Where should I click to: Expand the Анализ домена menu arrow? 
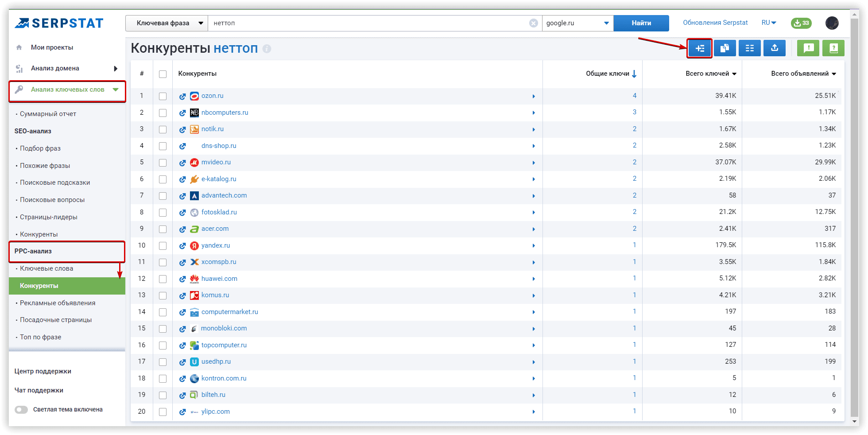[x=116, y=69]
